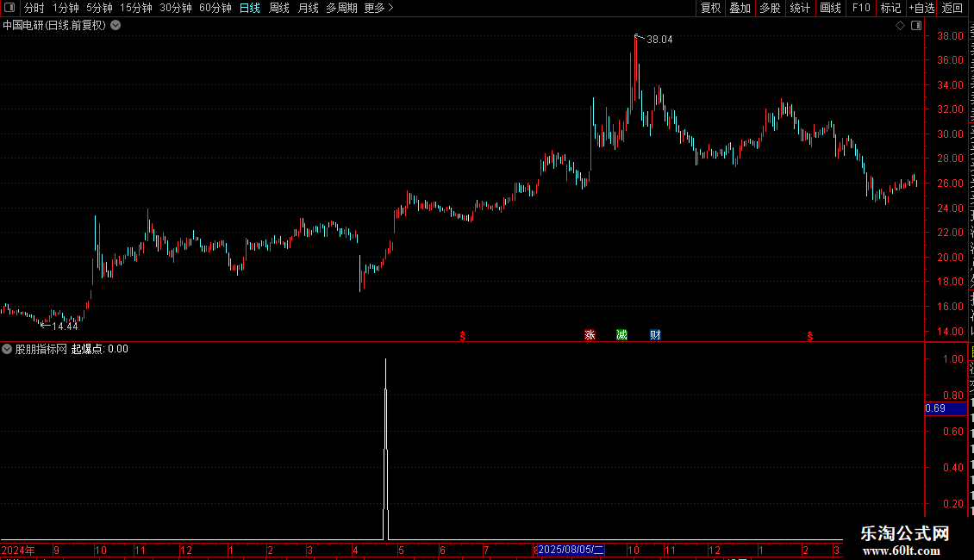Image resolution: width=974 pixels, height=560 pixels.
Task: Select the 15分钟 period tab
Action: pyautogui.click(x=135, y=8)
